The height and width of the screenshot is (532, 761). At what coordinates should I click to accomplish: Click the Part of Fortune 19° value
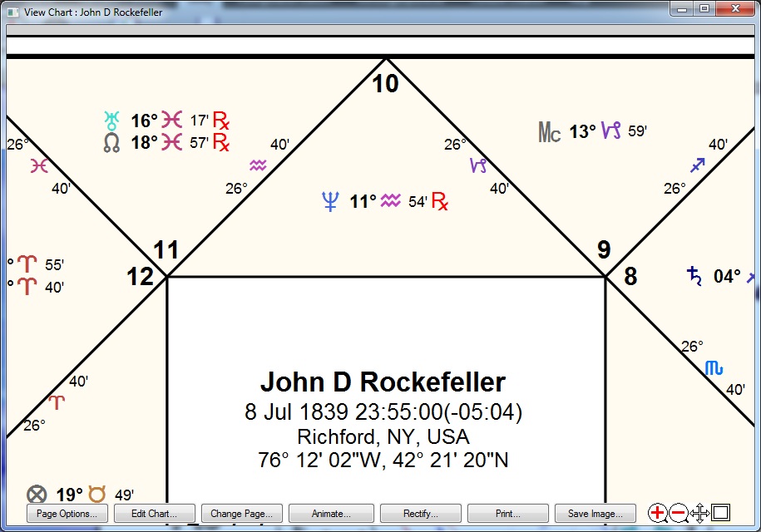69,495
